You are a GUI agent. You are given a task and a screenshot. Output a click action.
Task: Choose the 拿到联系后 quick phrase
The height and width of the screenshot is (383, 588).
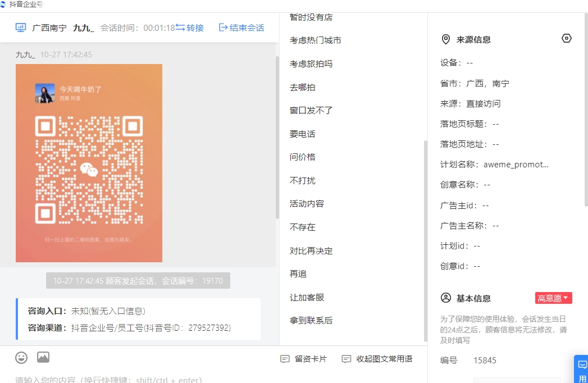[311, 320]
